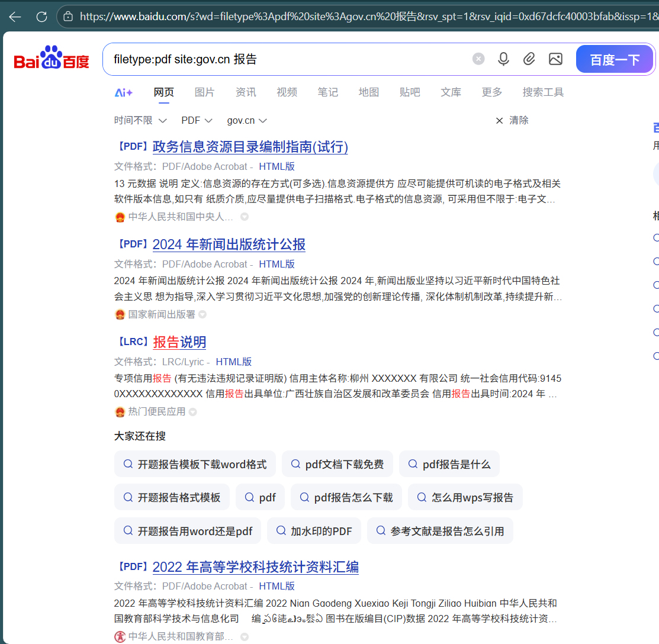Click the paperclip attachment icon
659x644 pixels.
pos(529,59)
